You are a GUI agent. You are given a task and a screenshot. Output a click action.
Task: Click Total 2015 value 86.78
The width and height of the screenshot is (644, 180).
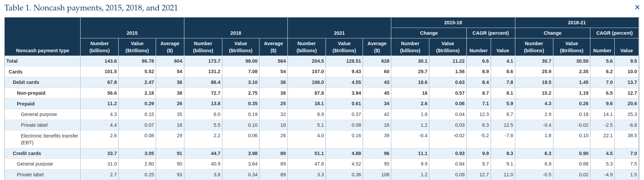(x=148, y=61)
